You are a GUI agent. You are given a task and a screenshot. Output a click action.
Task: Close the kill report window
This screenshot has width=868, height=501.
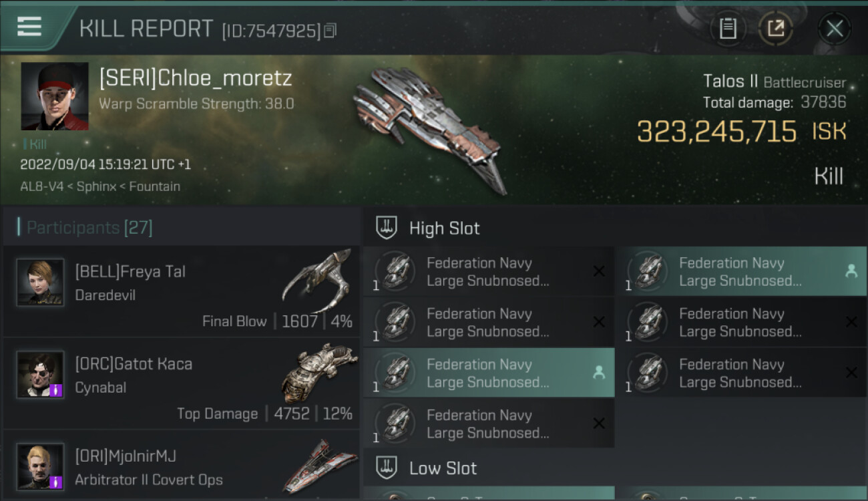[835, 28]
